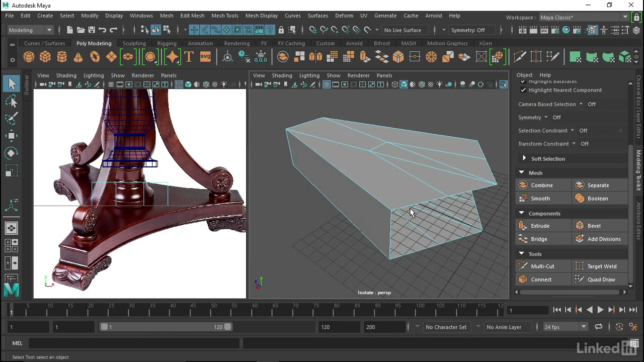Toggle the Highlight Backfaces checkbox
This screenshot has height=362, width=644.
(x=523, y=81)
